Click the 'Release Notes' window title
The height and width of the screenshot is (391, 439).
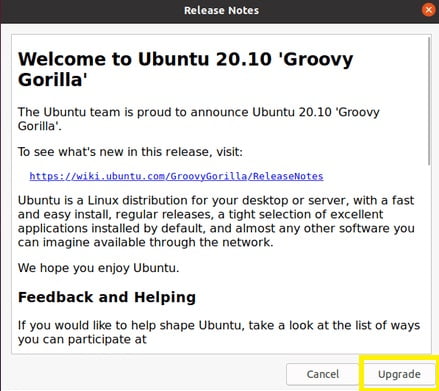pyautogui.click(x=221, y=11)
